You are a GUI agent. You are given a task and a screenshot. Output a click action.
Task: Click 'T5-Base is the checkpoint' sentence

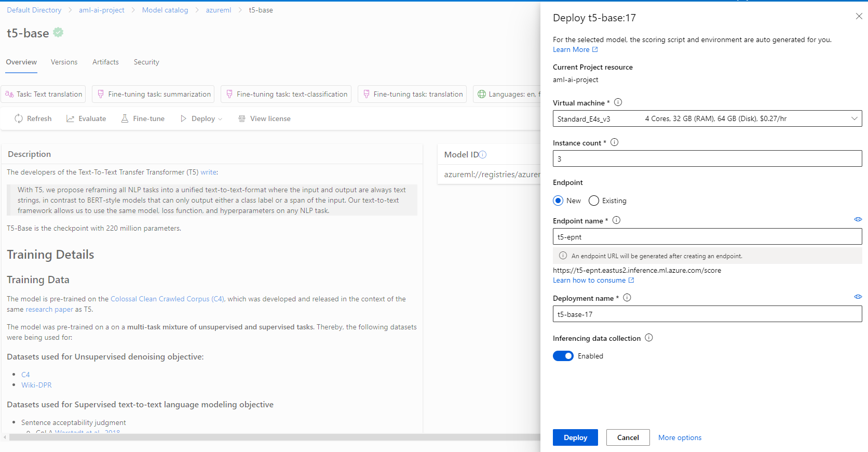click(94, 228)
